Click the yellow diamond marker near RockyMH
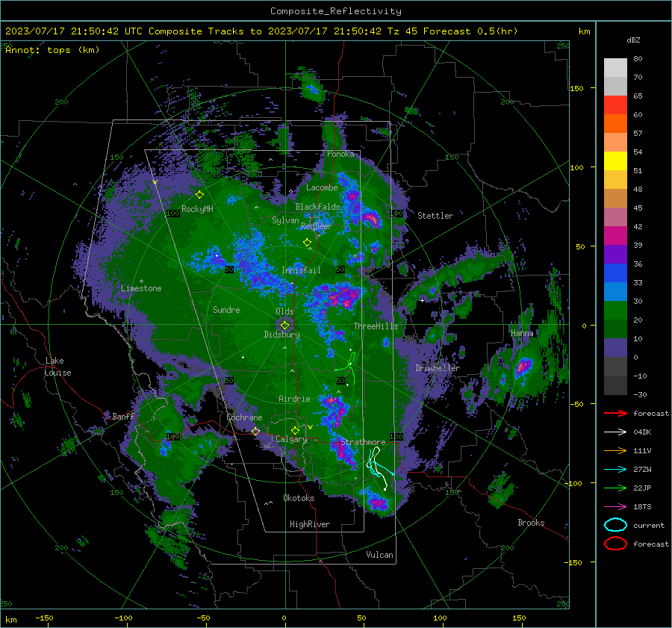The width and height of the screenshot is (672, 628). click(199, 195)
